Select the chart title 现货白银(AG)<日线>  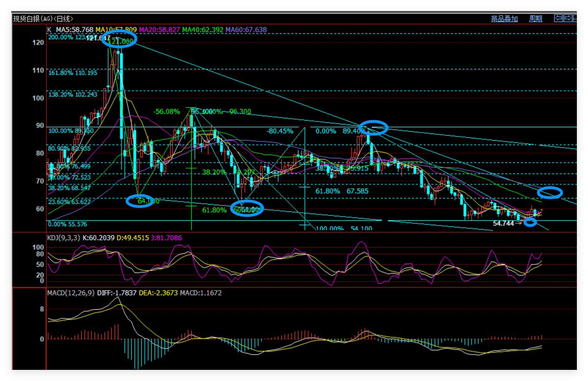pyautogui.click(x=43, y=19)
